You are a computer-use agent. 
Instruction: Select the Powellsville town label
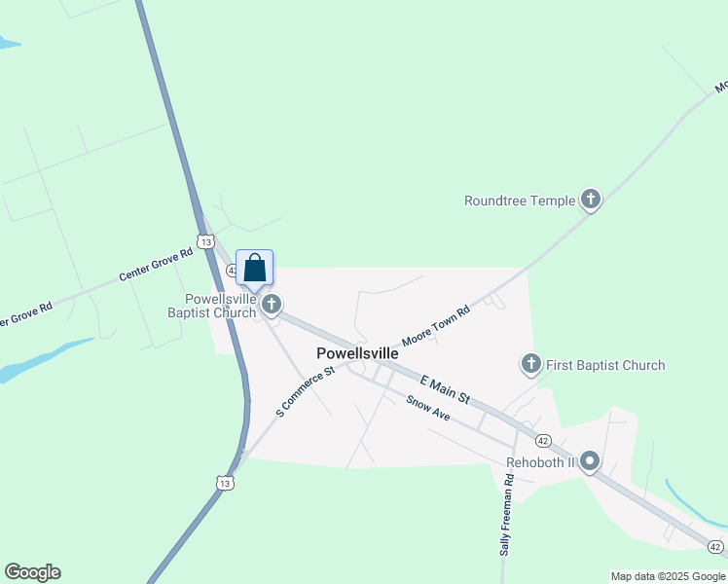pos(357,353)
